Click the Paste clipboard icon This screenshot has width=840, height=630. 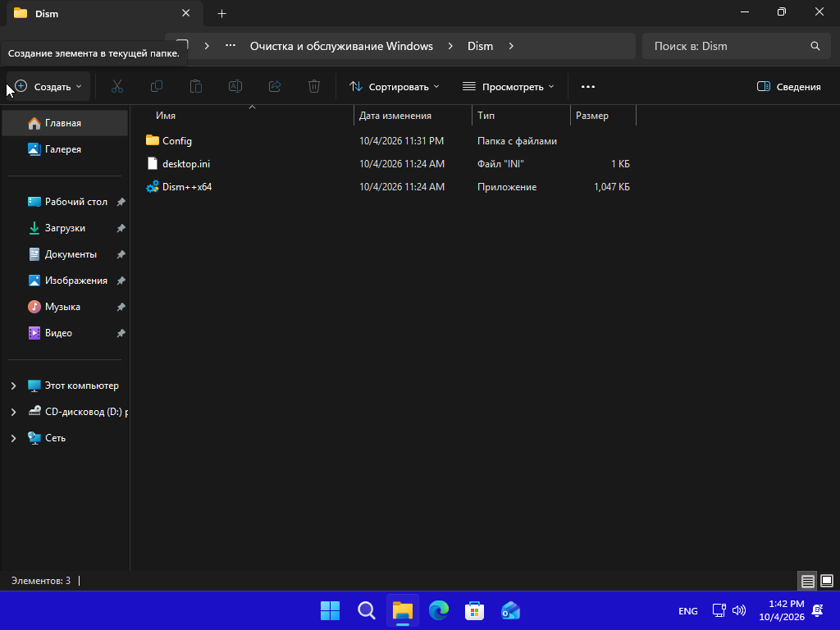tap(196, 86)
